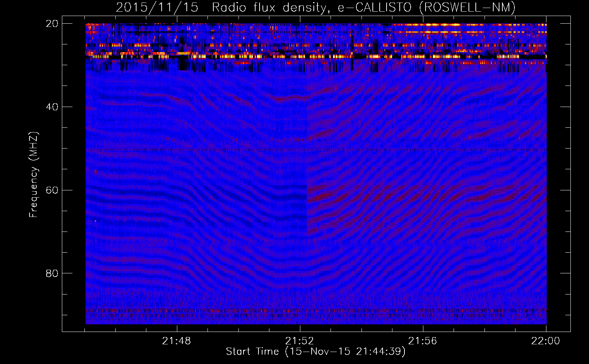Click the 20 MHz frequency tick label
The height and width of the screenshot is (364, 589).
tap(52, 24)
